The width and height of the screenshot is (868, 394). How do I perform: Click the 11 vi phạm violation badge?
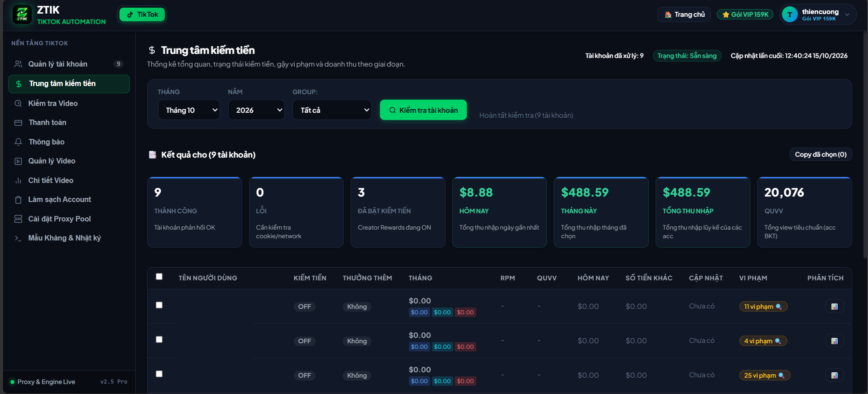point(763,307)
